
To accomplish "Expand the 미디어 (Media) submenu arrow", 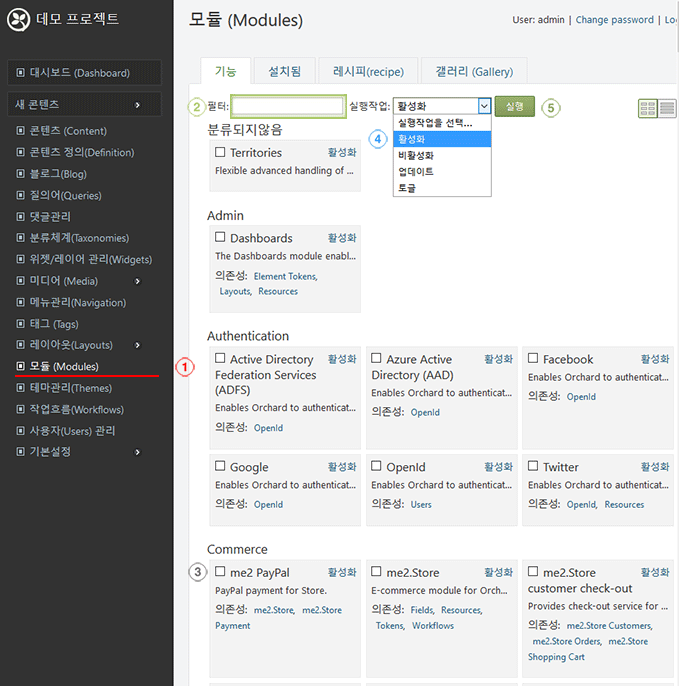I will pyautogui.click(x=137, y=281).
